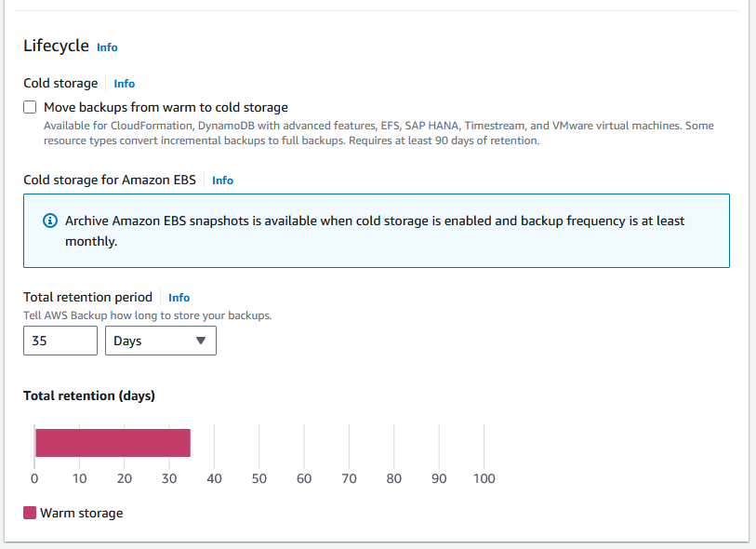The width and height of the screenshot is (756, 549).
Task: Open Info for Total retention period
Action: pyautogui.click(x=179, y=297)
